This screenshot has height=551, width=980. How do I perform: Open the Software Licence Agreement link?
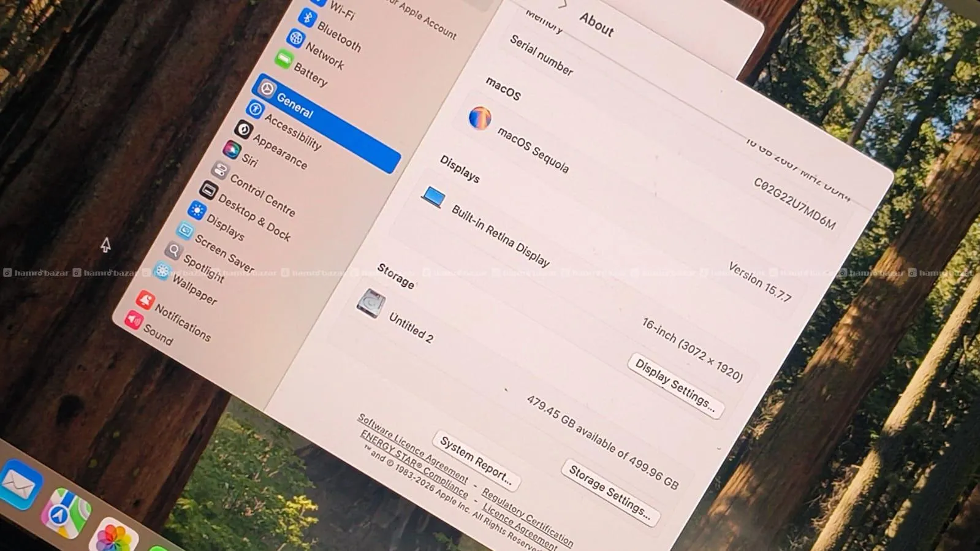pos(412,448)
